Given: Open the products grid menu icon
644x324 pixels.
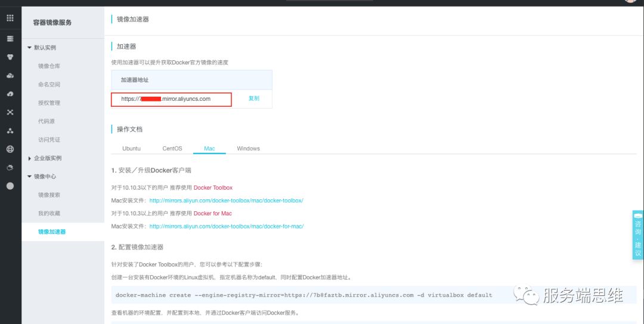Looking at the screenshot, I should click(10, 18).
